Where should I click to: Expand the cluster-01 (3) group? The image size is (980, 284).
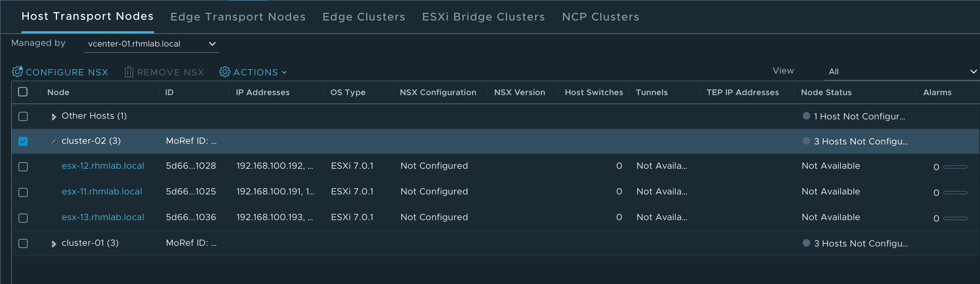coord(54,244)
